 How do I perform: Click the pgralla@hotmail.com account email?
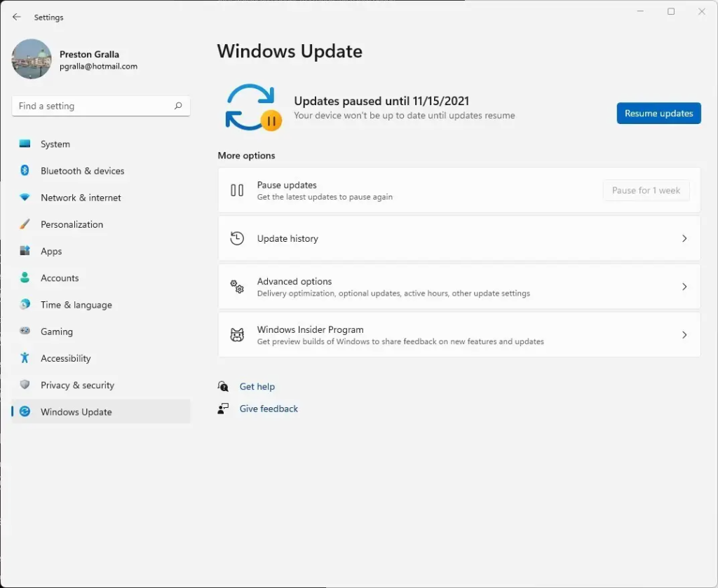pyautogui.click(x=98, y=67)
